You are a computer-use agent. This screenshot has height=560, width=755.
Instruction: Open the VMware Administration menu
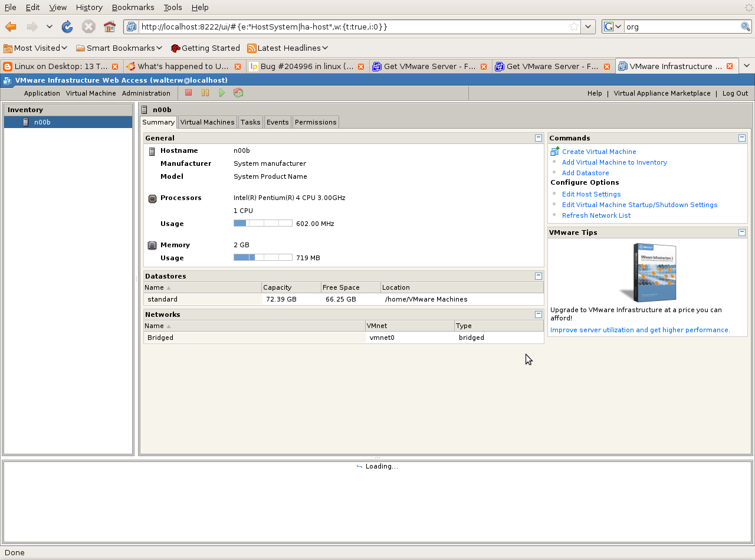point(146,93)
